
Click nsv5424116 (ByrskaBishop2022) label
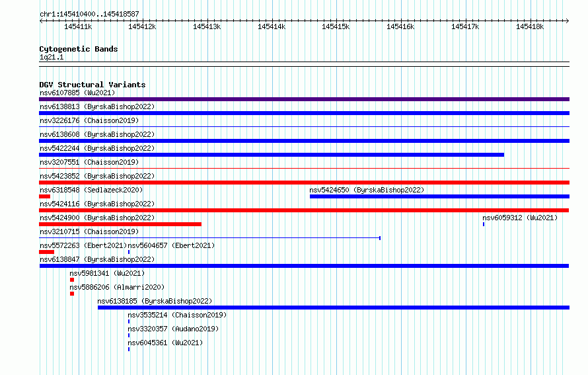[x=97, y=204]
